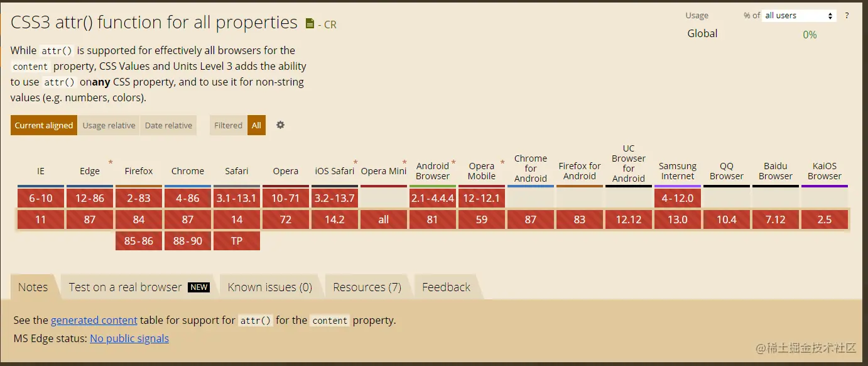This screenshot has width=868, height=366.
Task: Click the Opera 10-71 support cell
Action: (286, 198)
